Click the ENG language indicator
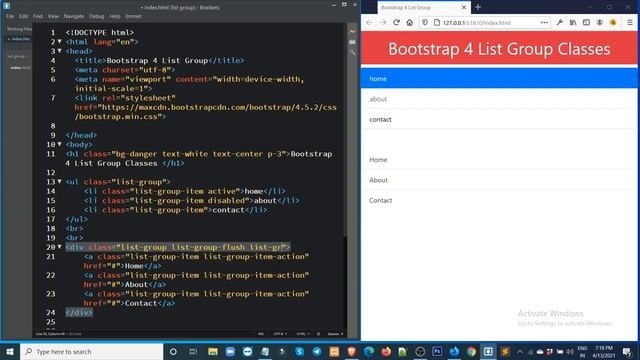 582,351
